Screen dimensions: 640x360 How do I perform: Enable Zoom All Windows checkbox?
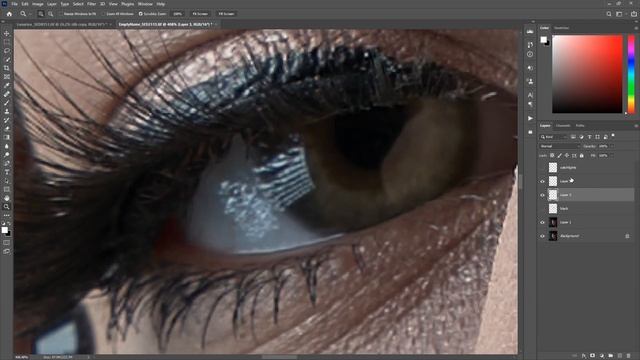click(x=104, y=14)
